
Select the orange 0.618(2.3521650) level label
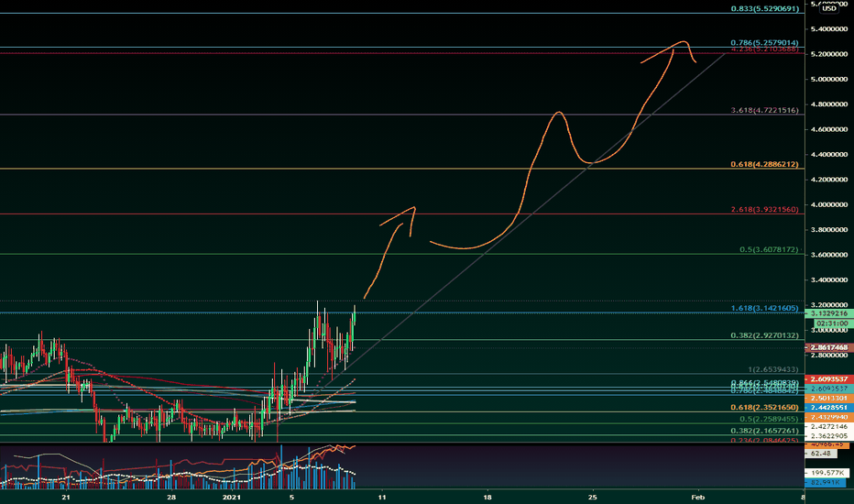765,408
